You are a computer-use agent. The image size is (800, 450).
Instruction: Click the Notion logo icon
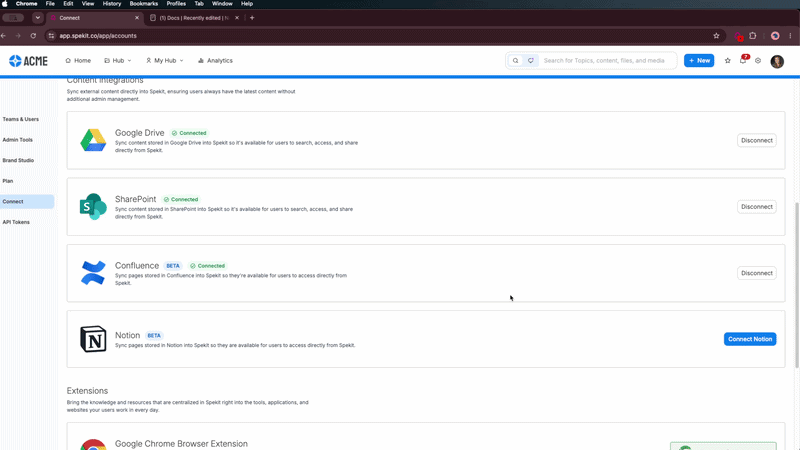click(93, 339)
